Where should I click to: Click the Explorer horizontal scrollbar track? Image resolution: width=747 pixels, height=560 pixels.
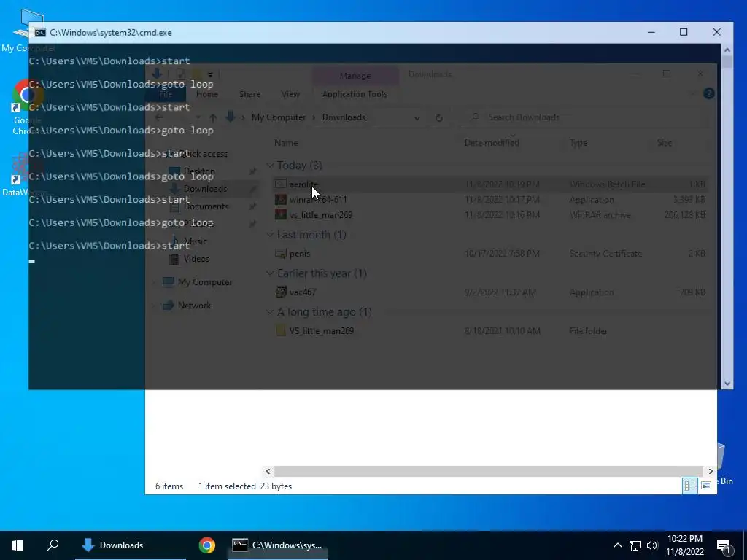[x=489, y=471]
